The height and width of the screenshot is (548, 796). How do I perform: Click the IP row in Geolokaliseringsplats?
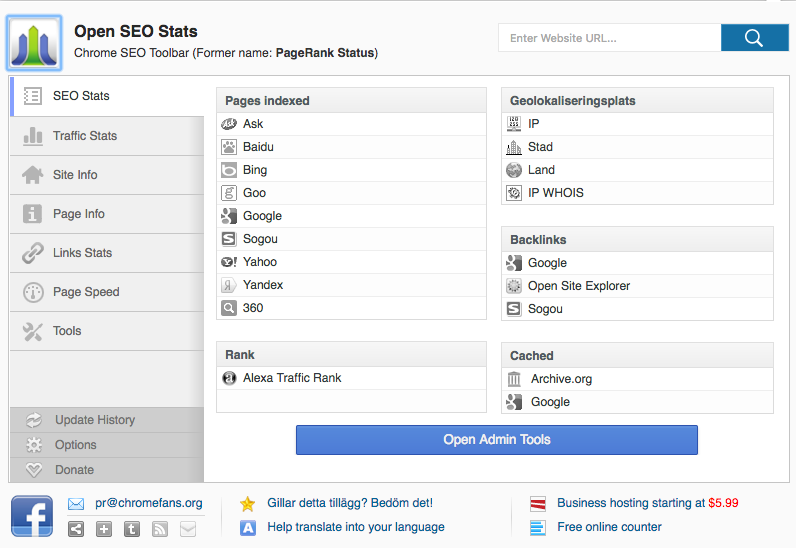point(637,124)
